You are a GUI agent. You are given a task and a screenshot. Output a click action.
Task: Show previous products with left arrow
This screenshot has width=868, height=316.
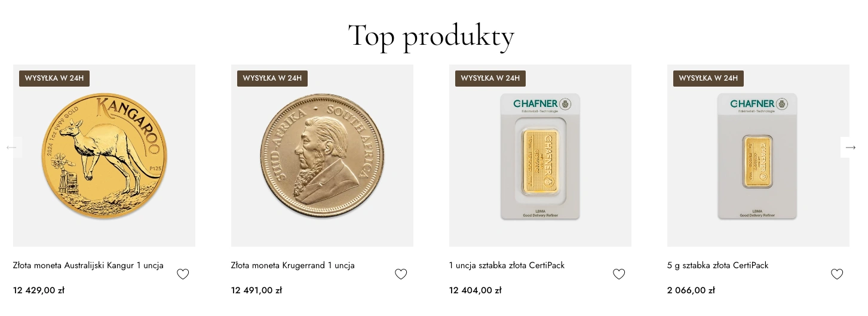pyautogui.click(x=11, y=147)
